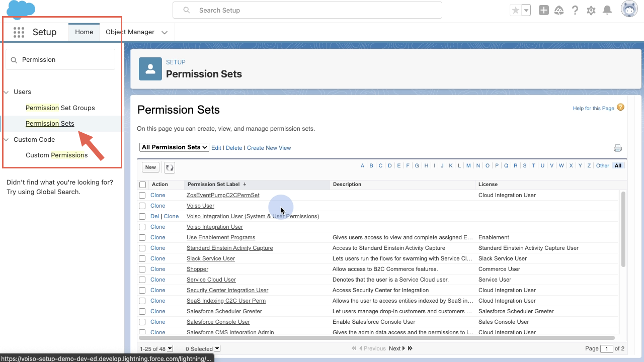Check the Service Cloud User row checkbox
The width and height of the screenshot is (644, 362).
click(x=142, y=280)
